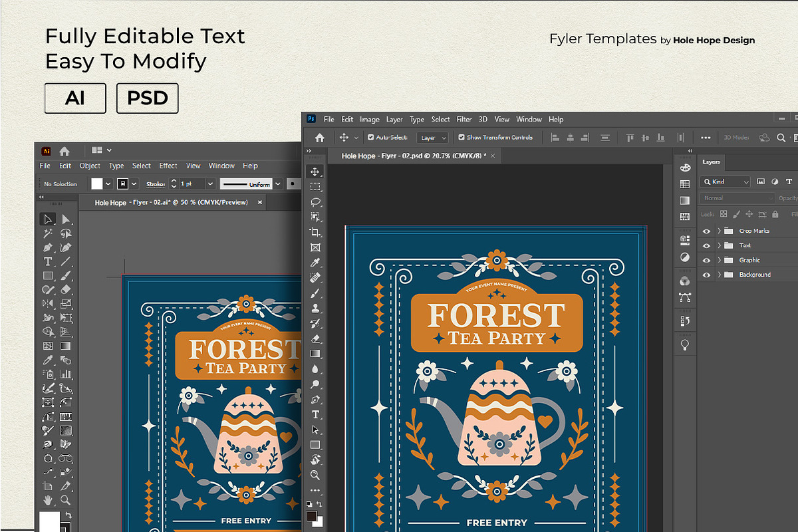Toggle lock transparent pixels in Layers panel
The width and height of the screenshot is (798, 532).
pos(724,214)
